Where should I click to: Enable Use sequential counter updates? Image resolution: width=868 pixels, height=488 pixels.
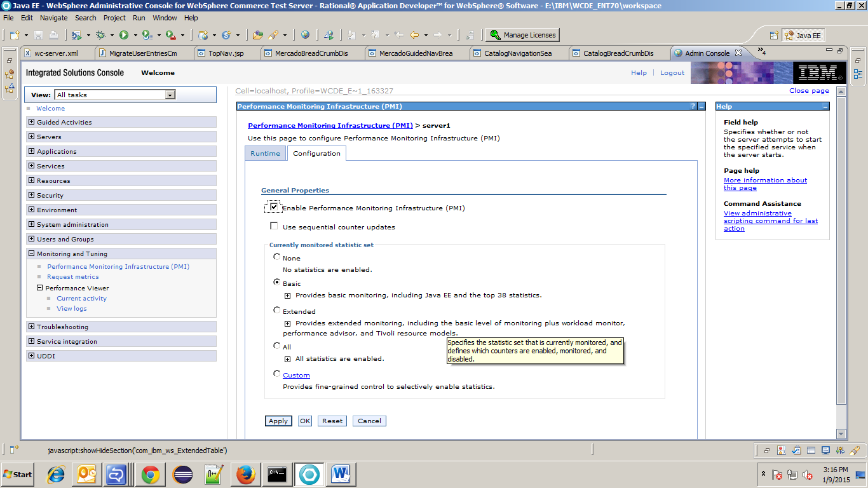tap(274, 226)
